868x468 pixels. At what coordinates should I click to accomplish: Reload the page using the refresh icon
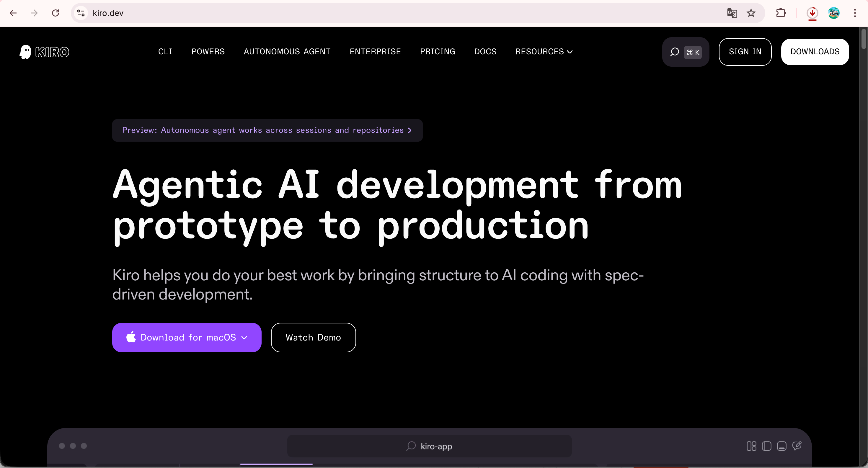point(56,13)
